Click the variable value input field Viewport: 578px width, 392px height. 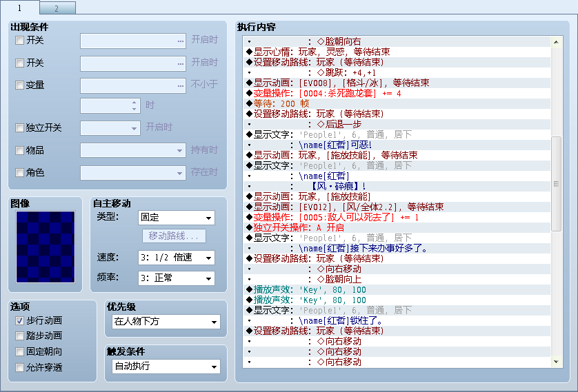coord(106,105)
